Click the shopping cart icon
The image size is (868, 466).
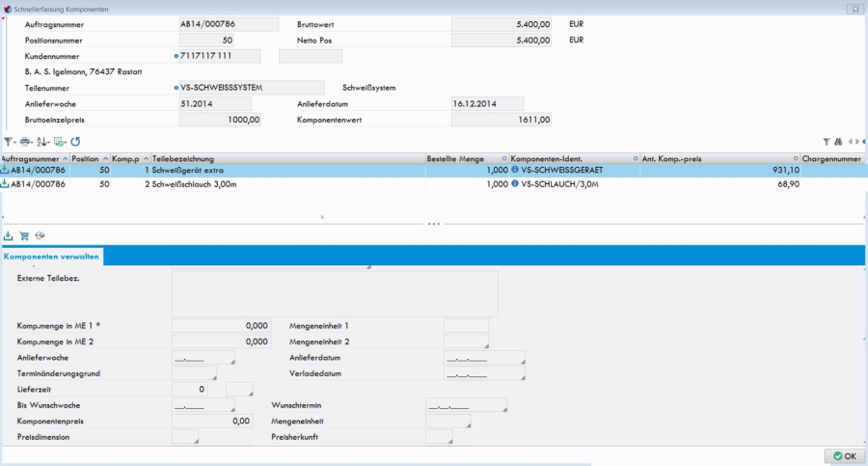pyautogui.click(x=24, y=235)
